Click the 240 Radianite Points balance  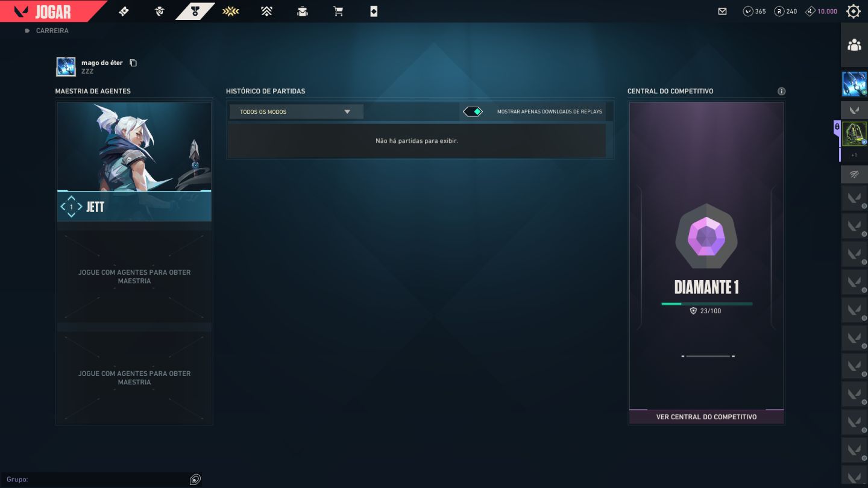tap(786, 11)
